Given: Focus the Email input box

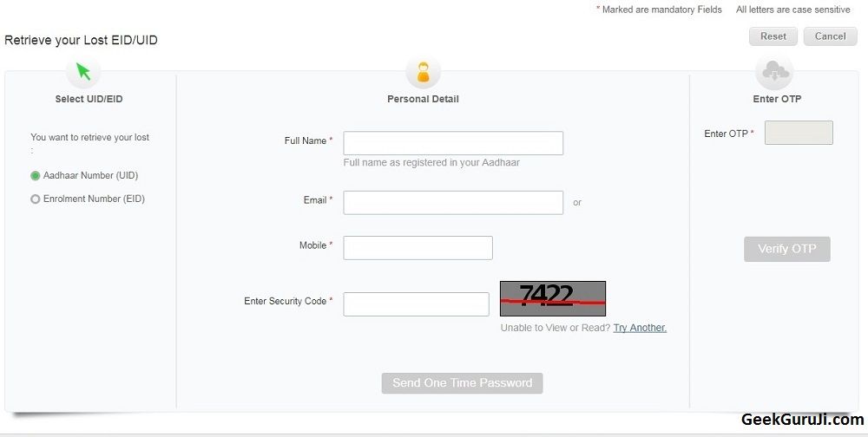Looking at the screenshot, I should pyautogui.click(x=453, y=203).
